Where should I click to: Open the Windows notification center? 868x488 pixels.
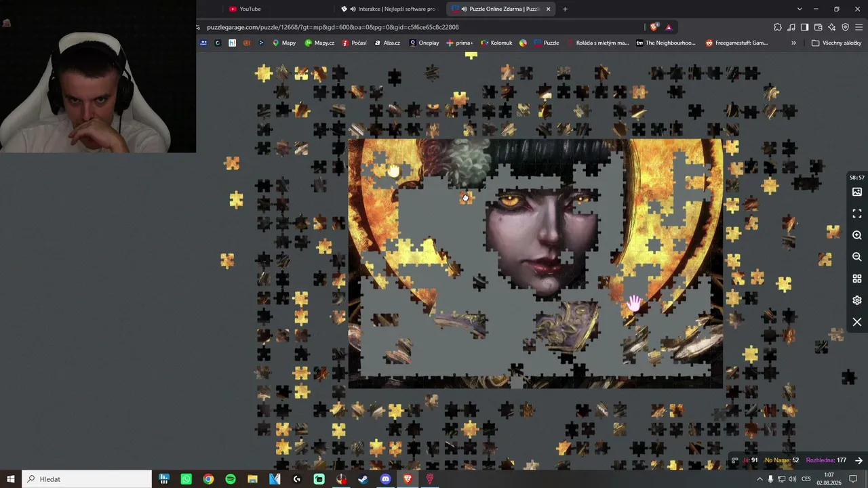tap(853, 479)
